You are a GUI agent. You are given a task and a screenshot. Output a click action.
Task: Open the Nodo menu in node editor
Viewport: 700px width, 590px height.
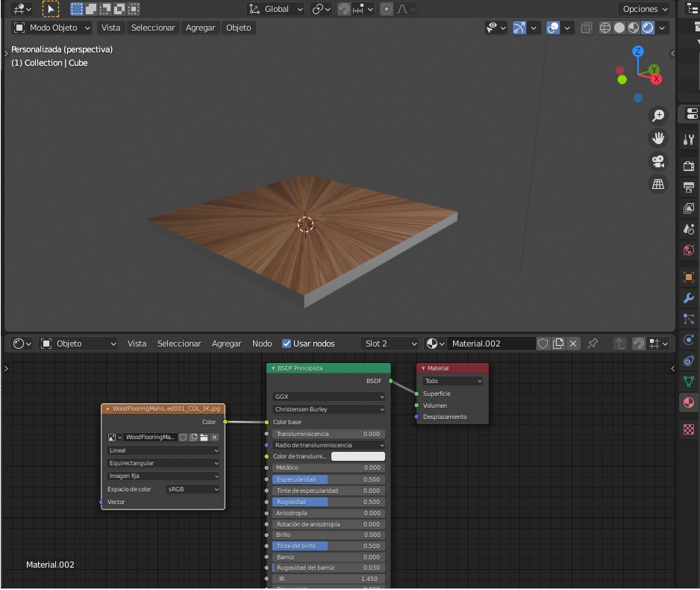[262, 344]
